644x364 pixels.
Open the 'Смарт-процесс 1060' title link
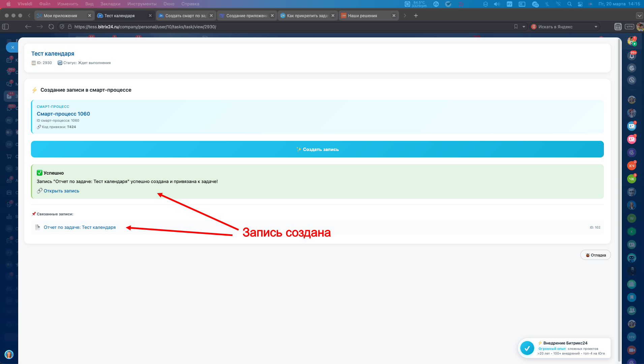63,114
